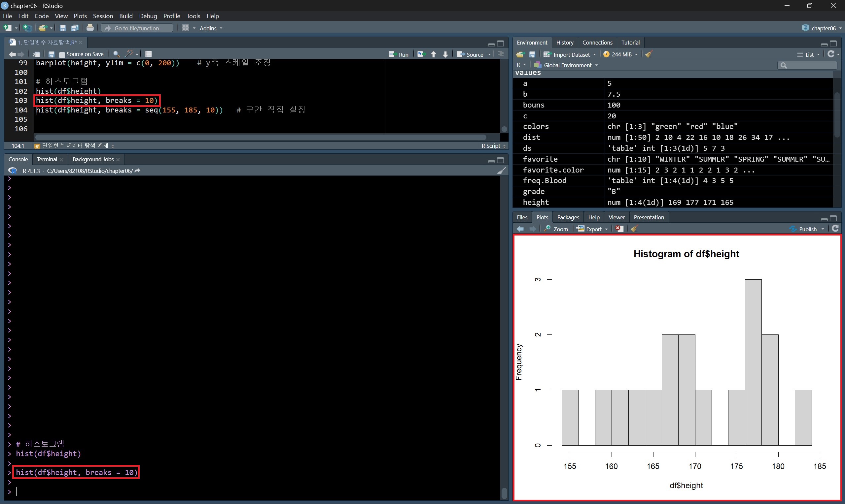Open the Import Dataset dropdown

coord(570,54)
